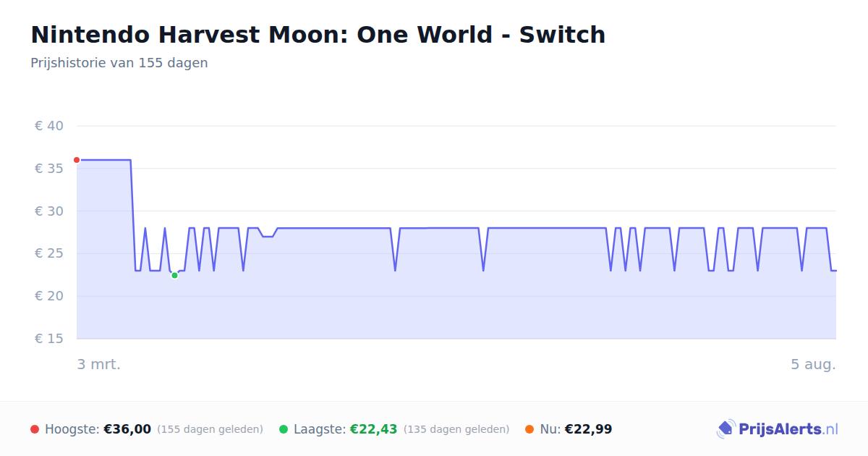
Task: Click the PrijsAlerts price tag logo icon
Action: point(726,429)
